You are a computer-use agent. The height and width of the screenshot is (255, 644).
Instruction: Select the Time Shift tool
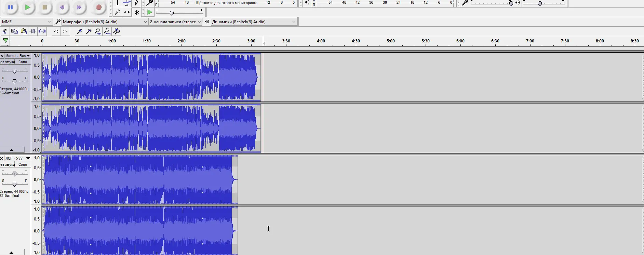coord(127,12)
